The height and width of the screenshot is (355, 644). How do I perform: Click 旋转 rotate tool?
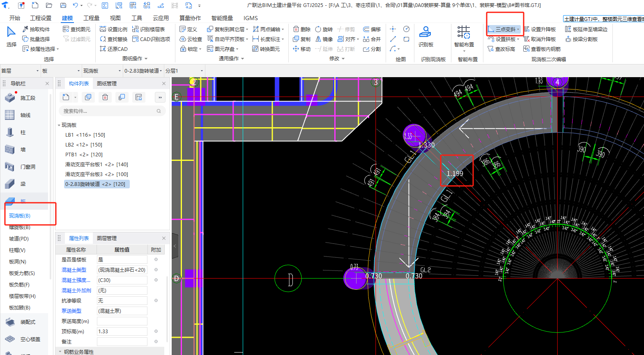pos(324,29)
